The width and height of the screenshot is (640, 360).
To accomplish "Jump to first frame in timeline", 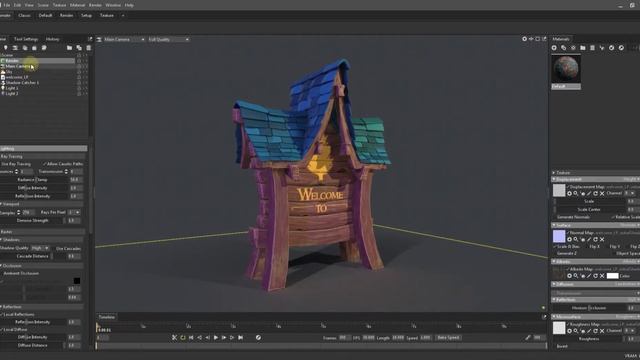I will click(x=191, y=338).
